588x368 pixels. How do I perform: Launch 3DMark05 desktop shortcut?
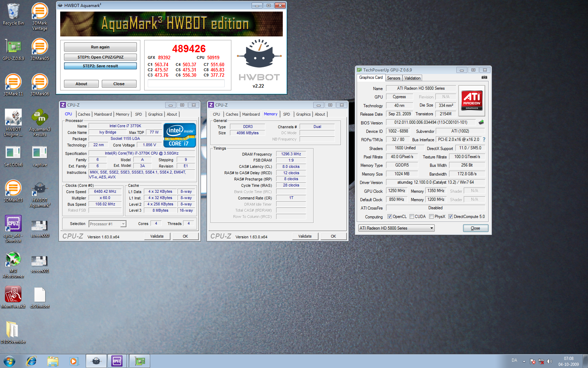[40, 49]
